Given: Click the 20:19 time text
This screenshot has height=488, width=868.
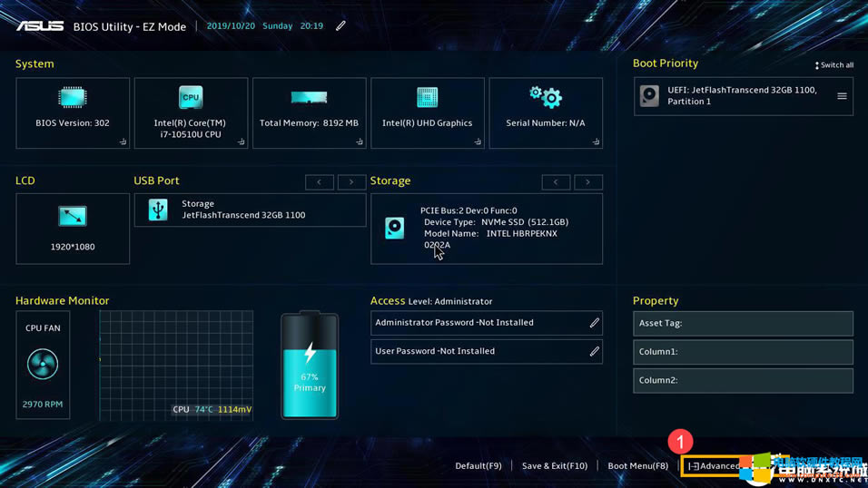Looking at the screenshot, I should (x=311, y=26).
